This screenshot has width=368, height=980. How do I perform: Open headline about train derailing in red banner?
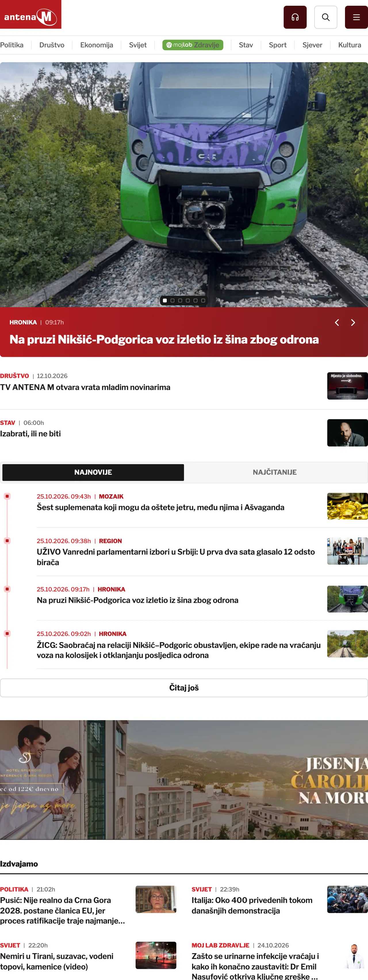[164, 339]
